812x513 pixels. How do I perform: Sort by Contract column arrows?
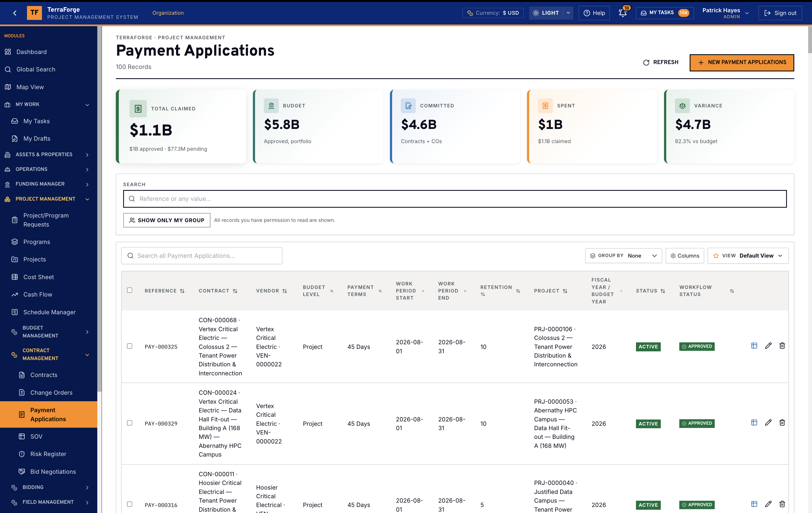pyautogui.click(x=235, y=291)
